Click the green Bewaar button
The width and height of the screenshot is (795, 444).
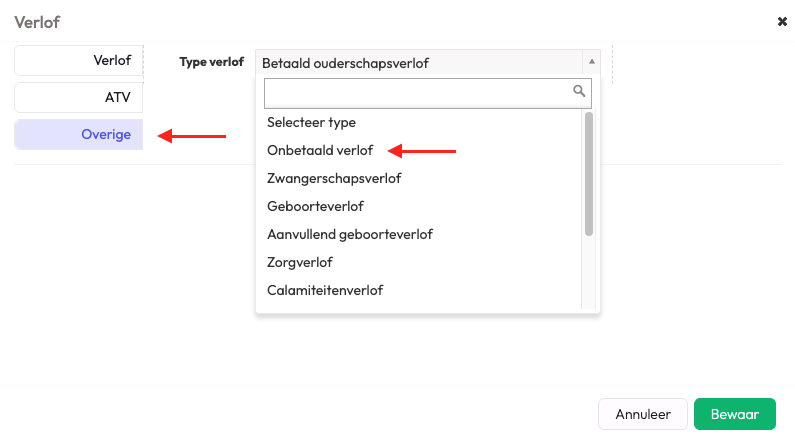[735, 414]
